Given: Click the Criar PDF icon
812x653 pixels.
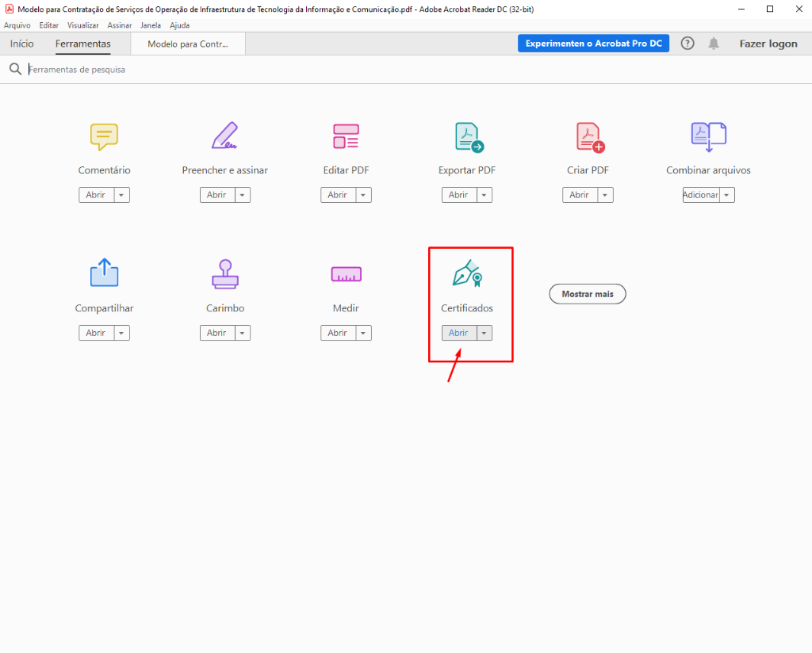Looking at the screenshot, I should point(589,137).
